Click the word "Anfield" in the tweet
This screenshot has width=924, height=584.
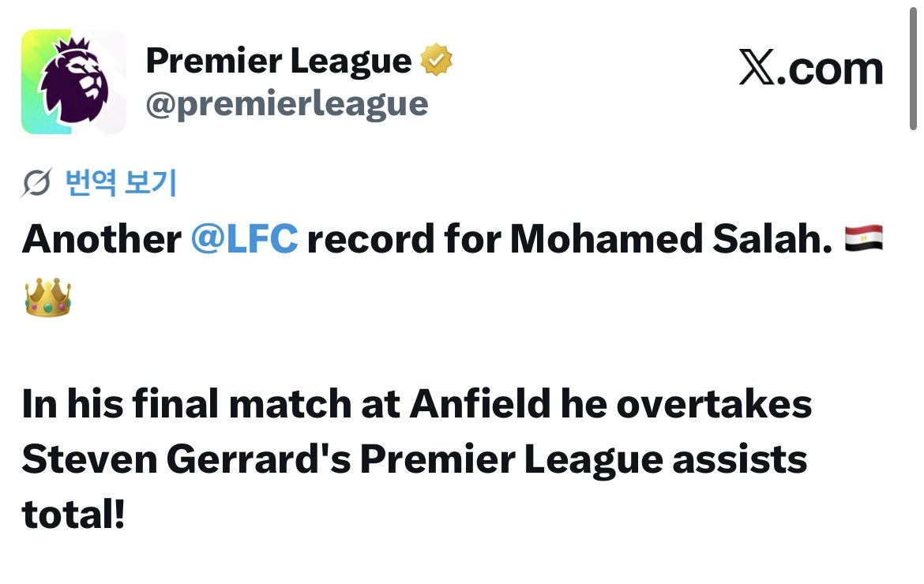click(480, 404)
